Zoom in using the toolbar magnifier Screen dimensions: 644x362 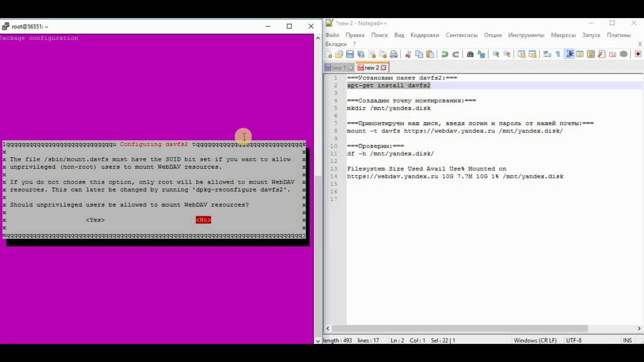pos(496,54)
